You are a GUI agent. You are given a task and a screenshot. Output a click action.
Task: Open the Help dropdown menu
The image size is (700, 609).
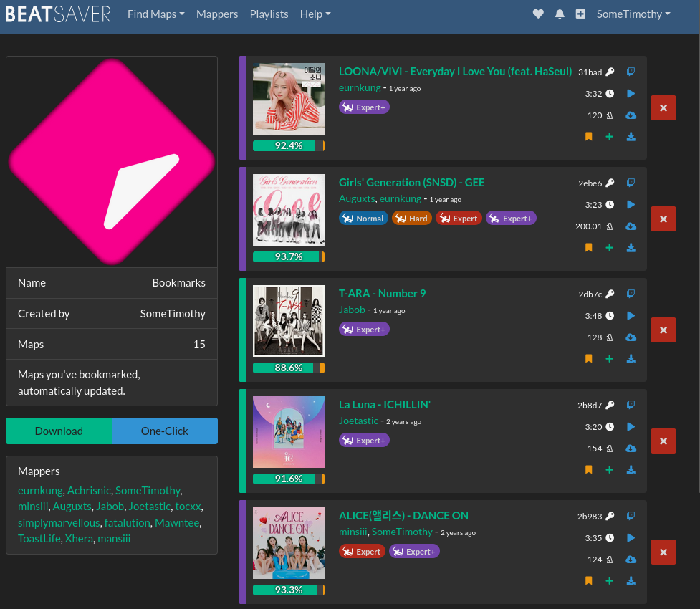(x=315, y=14)
